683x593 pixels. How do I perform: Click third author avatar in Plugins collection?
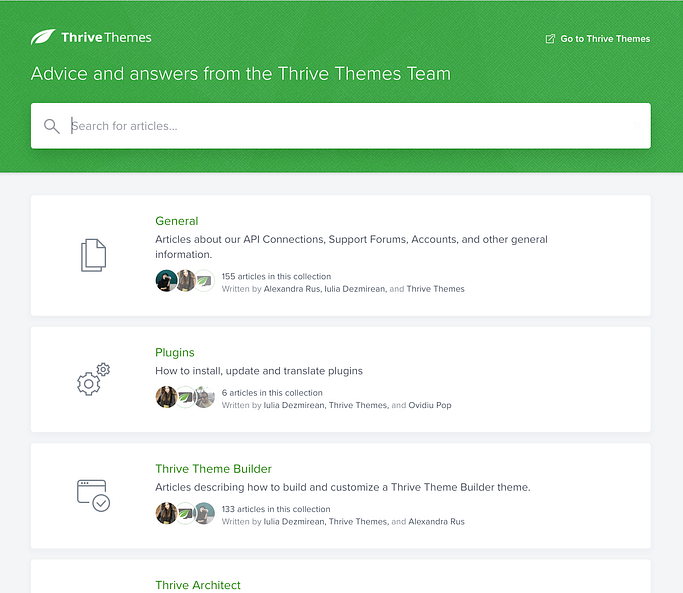[x=204, y=397]
